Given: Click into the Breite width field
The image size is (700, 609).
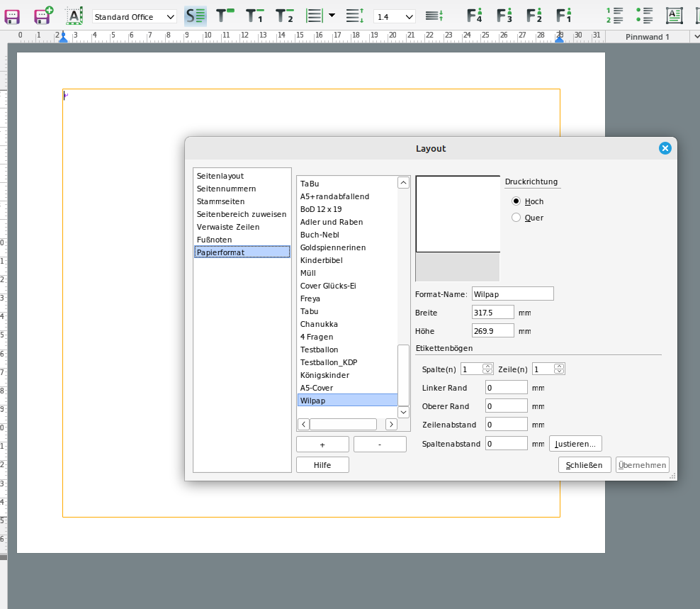Looking at the screenshot, I should (x=492, y=313).
